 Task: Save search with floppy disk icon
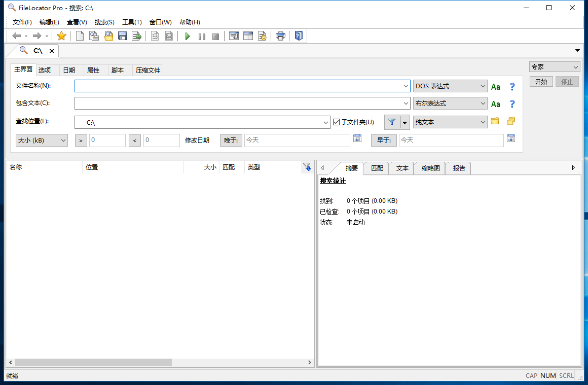pos(122,36)
